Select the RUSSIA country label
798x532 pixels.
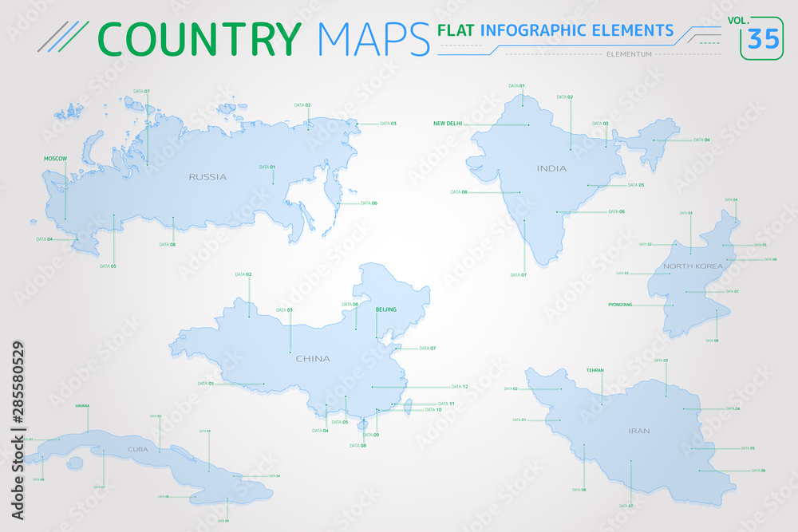pyautogui.click(x=207, y=177)
